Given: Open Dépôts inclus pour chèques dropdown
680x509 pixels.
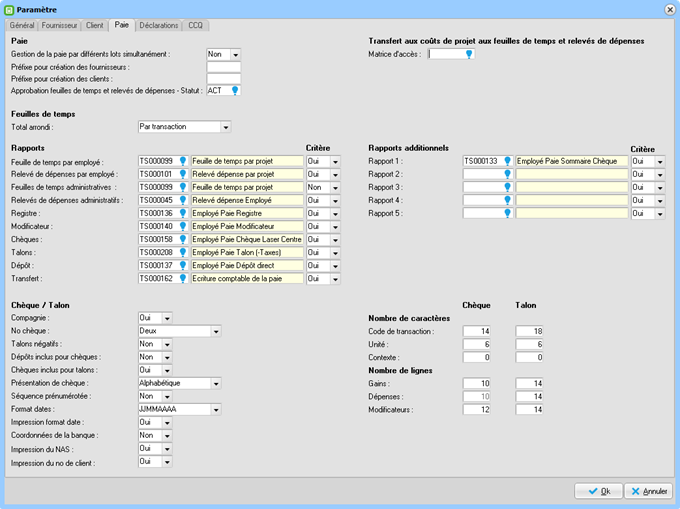Looking at the screenshot, I should [167, 357].
